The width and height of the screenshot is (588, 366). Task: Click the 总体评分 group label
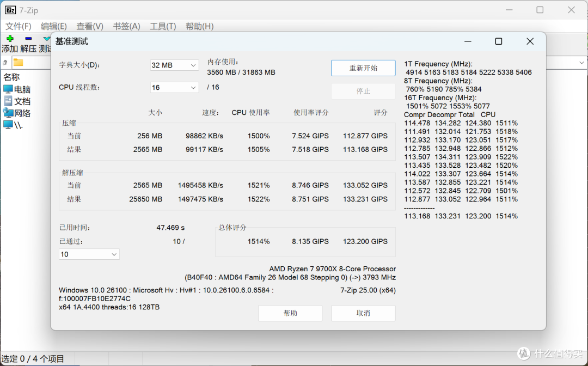click(x=232, y=228)
